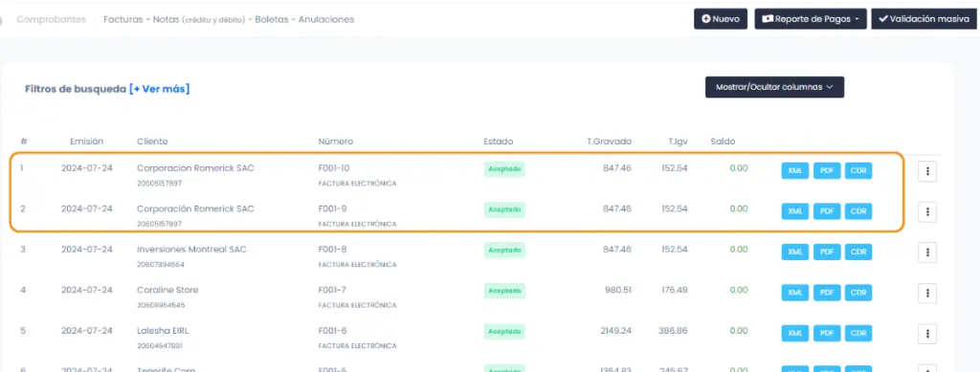The image size is (980, 372).
Task: Download PDF for invoice F001-7
Action: point(827,293)
